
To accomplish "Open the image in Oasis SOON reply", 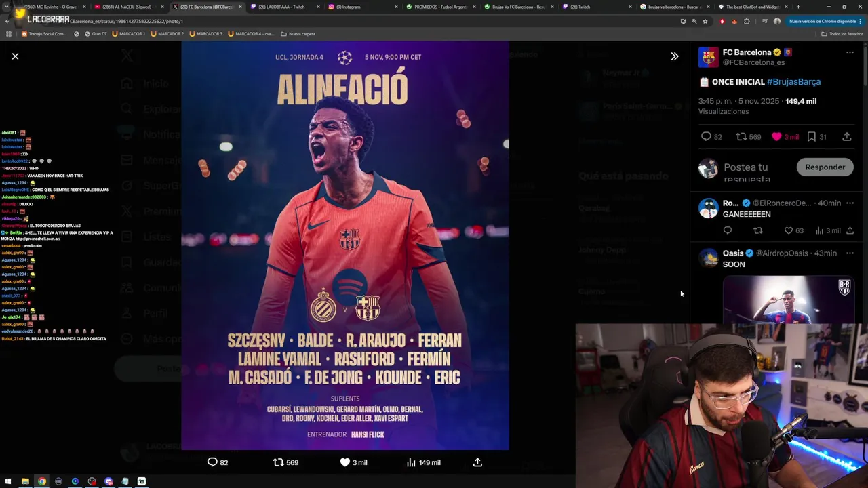I will point(788,299).
